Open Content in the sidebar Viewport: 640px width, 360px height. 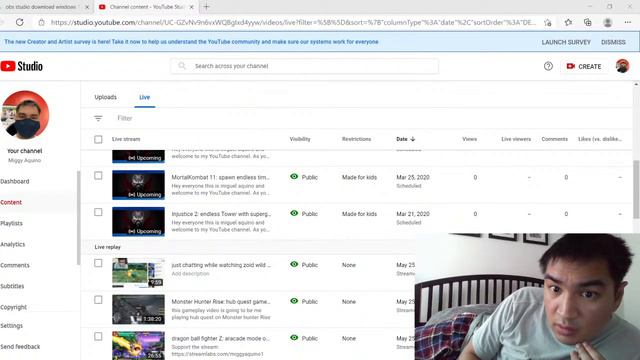coord(11,202)
